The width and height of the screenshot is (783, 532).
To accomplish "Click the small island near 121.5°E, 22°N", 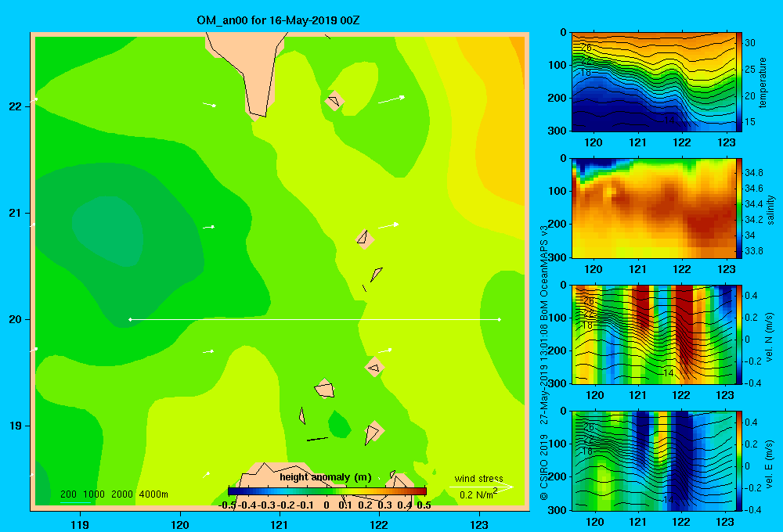I will coord(334,101).
